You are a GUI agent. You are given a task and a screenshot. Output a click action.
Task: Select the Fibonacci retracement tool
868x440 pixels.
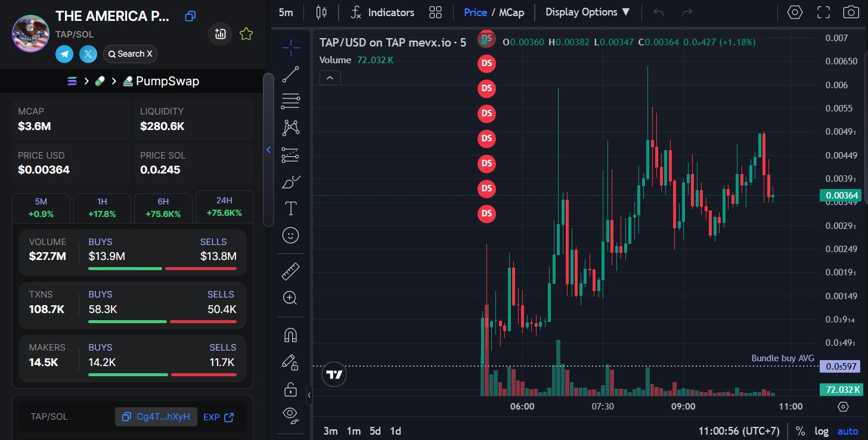290,101
